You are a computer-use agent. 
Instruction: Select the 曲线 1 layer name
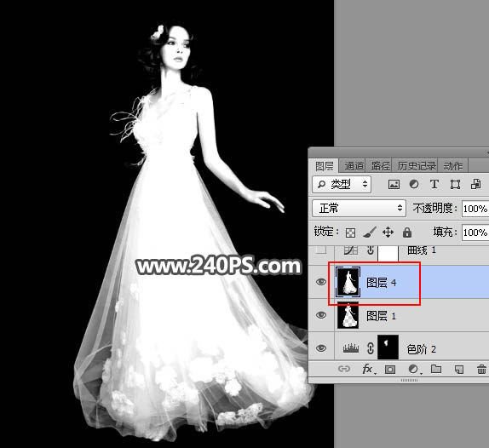(422, 250)
